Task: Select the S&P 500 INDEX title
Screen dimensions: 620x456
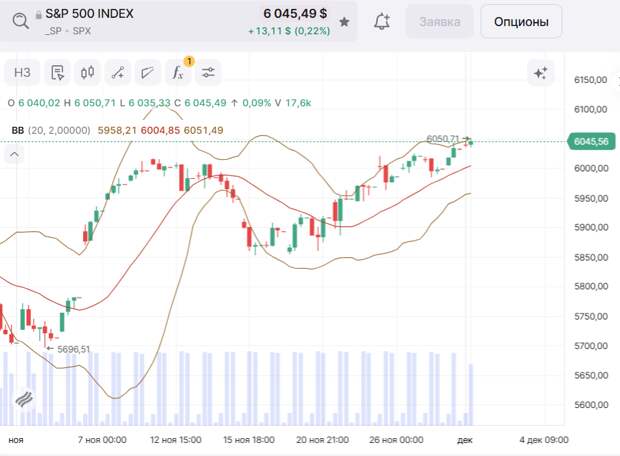Action: [x=89, y=14]
